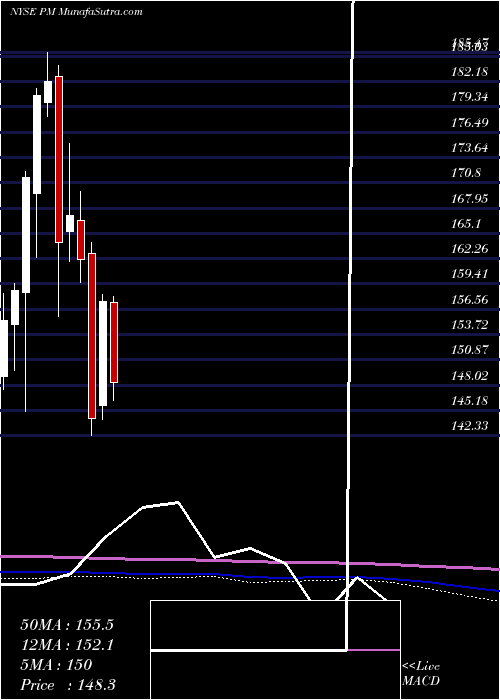Click the 156.56 price level label
The width and height of the screenshot is (500, 700).
470,300
